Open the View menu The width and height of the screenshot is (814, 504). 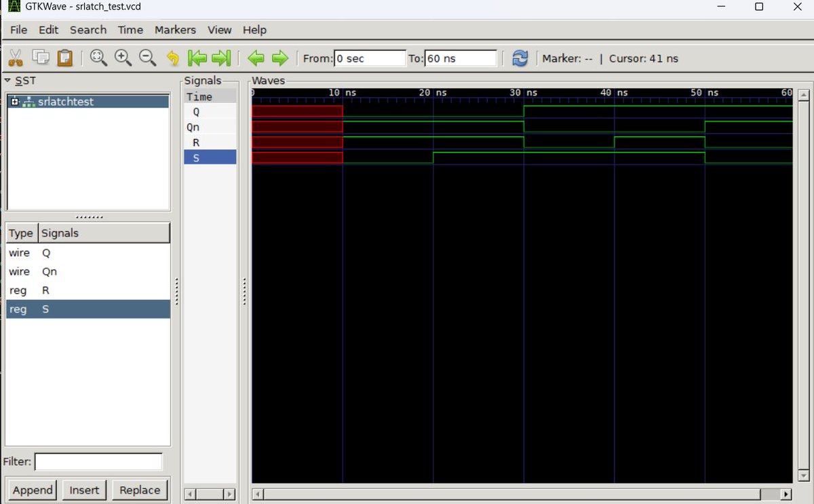point(220,30)
